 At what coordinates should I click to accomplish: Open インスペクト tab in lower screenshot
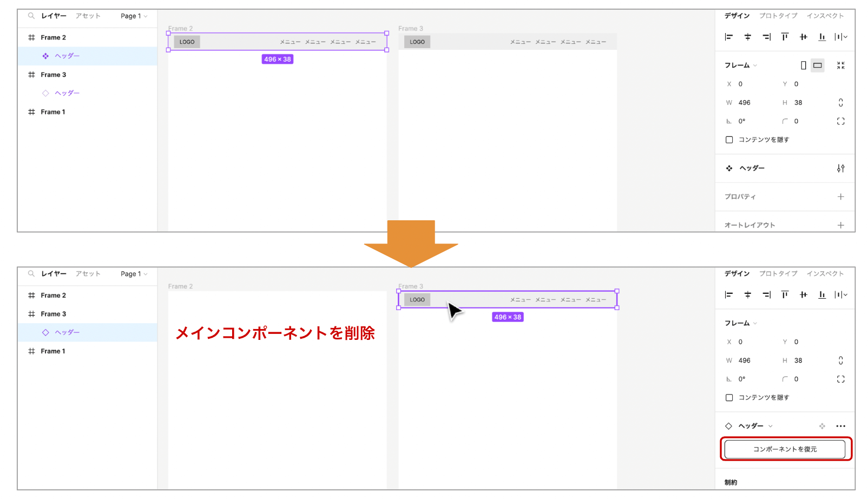tap(825, 274)
